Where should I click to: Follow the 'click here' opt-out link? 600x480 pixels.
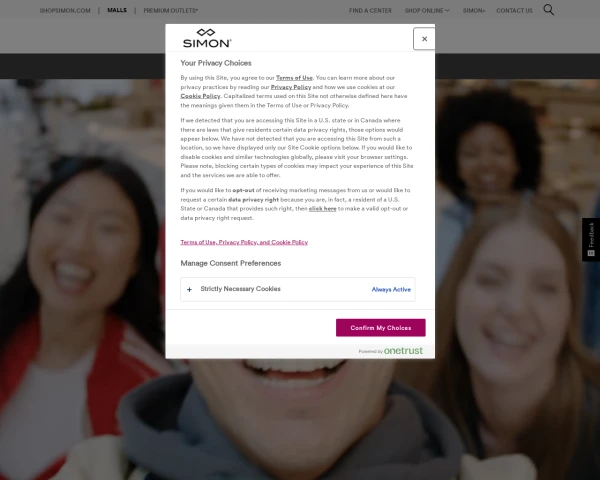[323, 209]
